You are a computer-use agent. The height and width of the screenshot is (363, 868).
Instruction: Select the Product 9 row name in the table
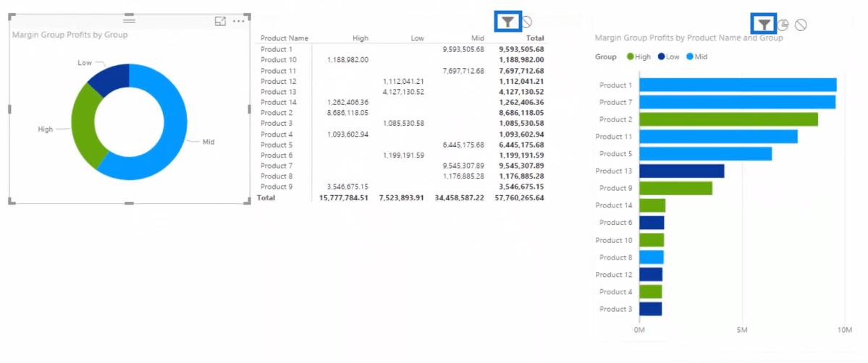(277, 187)
